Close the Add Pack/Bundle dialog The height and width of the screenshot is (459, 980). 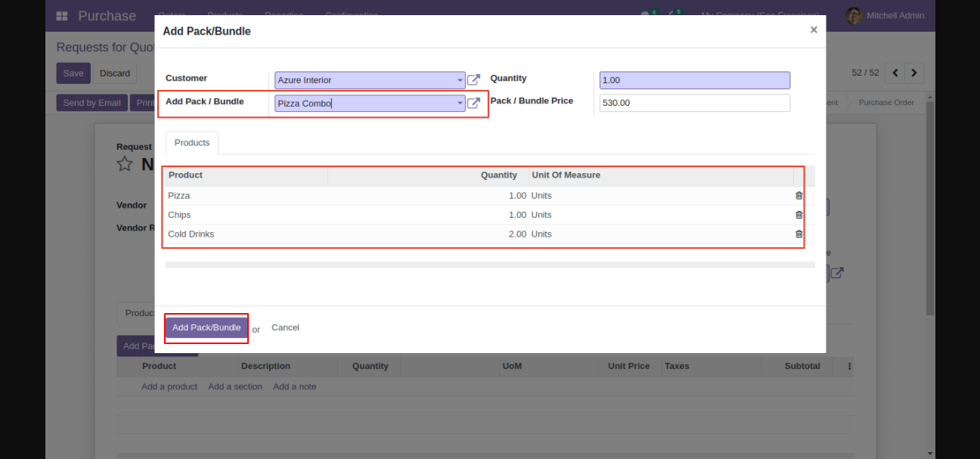[x=814, y=30]
